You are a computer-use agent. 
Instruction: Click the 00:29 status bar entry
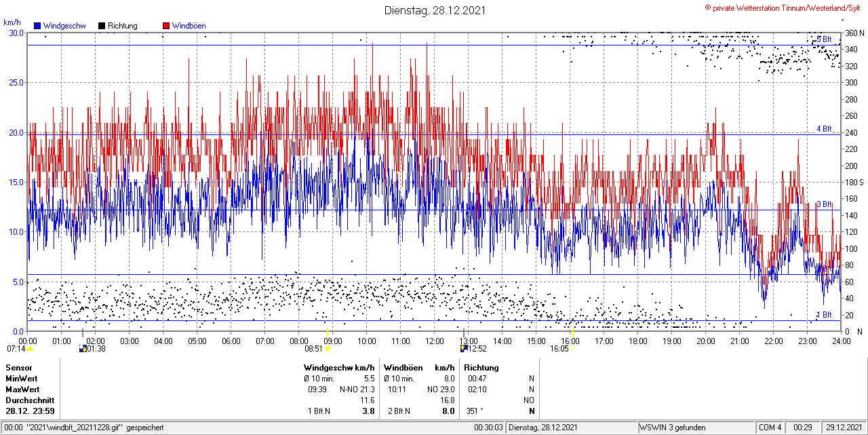[x=803, y=428]
